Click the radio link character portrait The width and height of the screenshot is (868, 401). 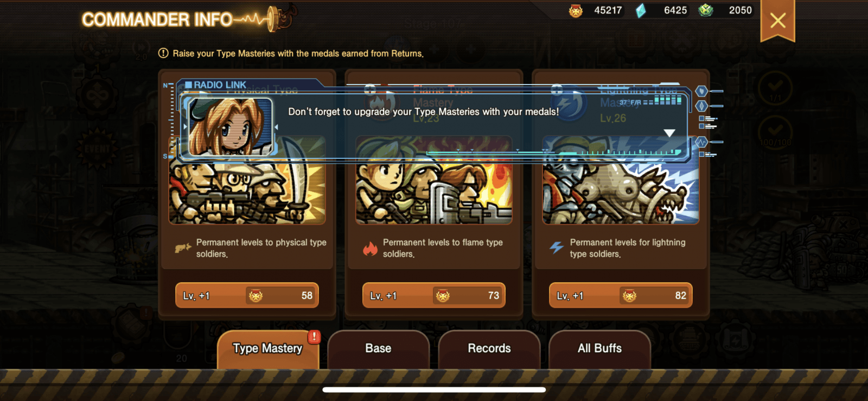(230, 127)
